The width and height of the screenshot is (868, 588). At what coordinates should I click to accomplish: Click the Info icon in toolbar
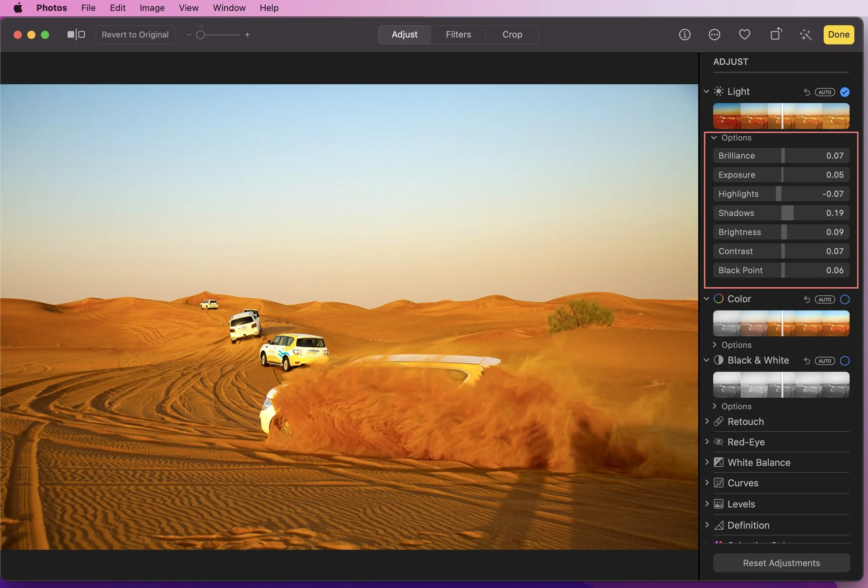(684, 35)
